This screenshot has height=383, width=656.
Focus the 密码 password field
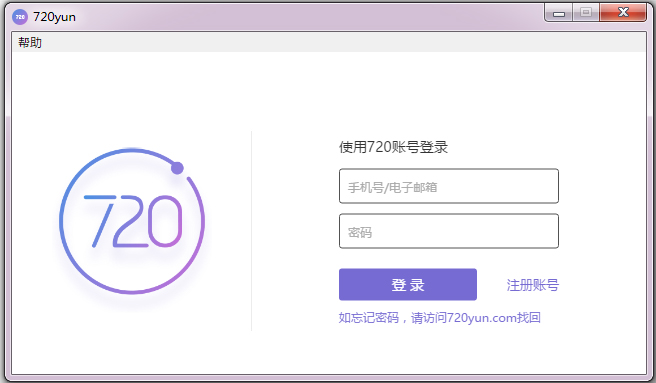pos(448,231)
